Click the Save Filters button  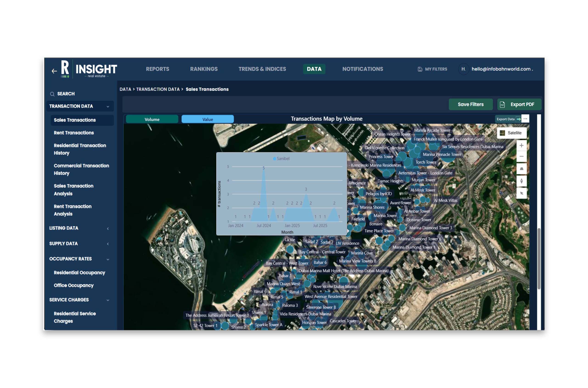[470, 104]
